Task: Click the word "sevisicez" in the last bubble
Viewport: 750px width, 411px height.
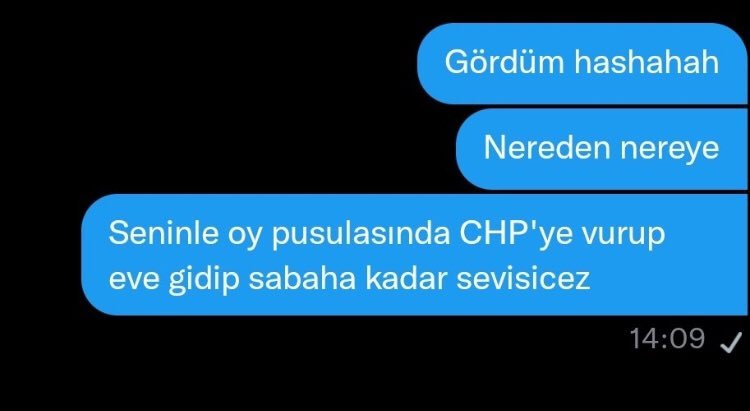Action: (523, 278)
